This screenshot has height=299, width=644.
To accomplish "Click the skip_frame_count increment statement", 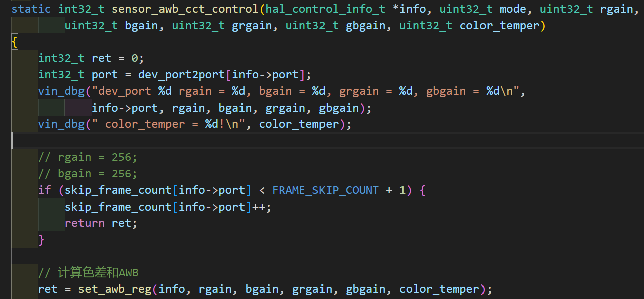I will [x=168, y=207].
